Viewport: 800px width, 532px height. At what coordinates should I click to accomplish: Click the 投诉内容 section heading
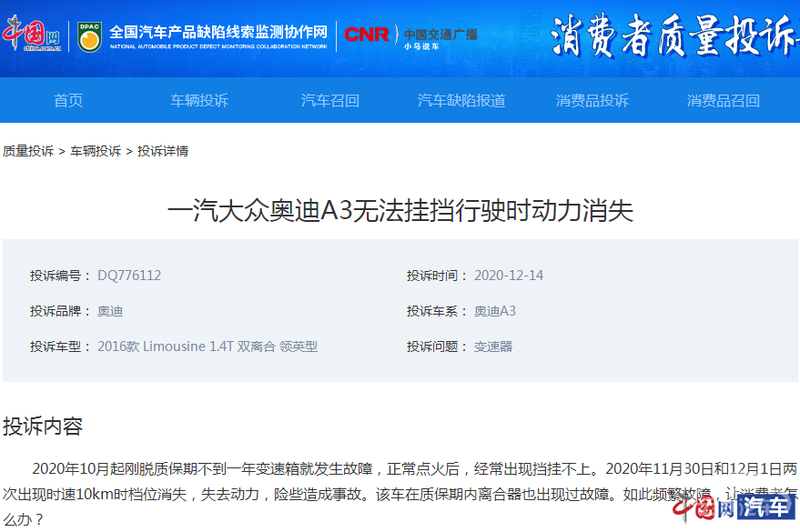pos(43,426)
